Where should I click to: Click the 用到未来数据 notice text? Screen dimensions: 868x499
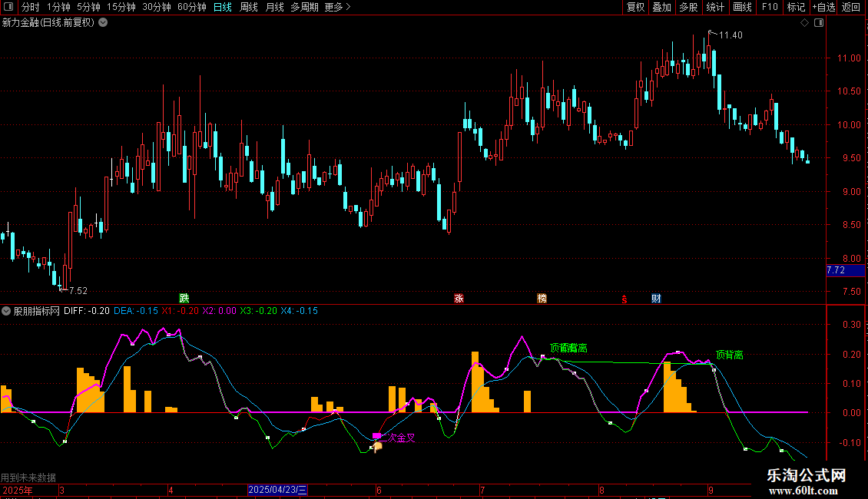pos(28,478)
